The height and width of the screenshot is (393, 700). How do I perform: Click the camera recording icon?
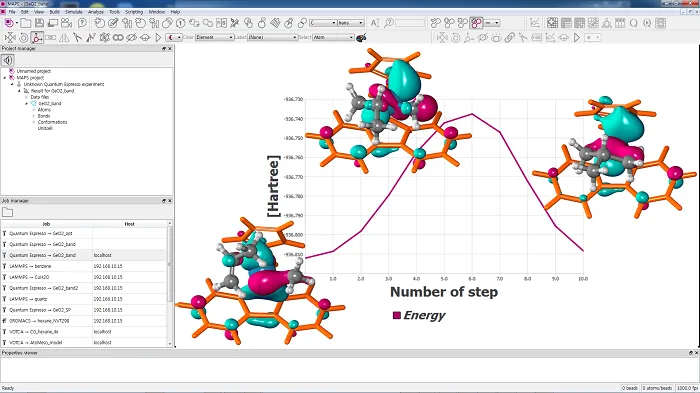click(x=66, y=23)
